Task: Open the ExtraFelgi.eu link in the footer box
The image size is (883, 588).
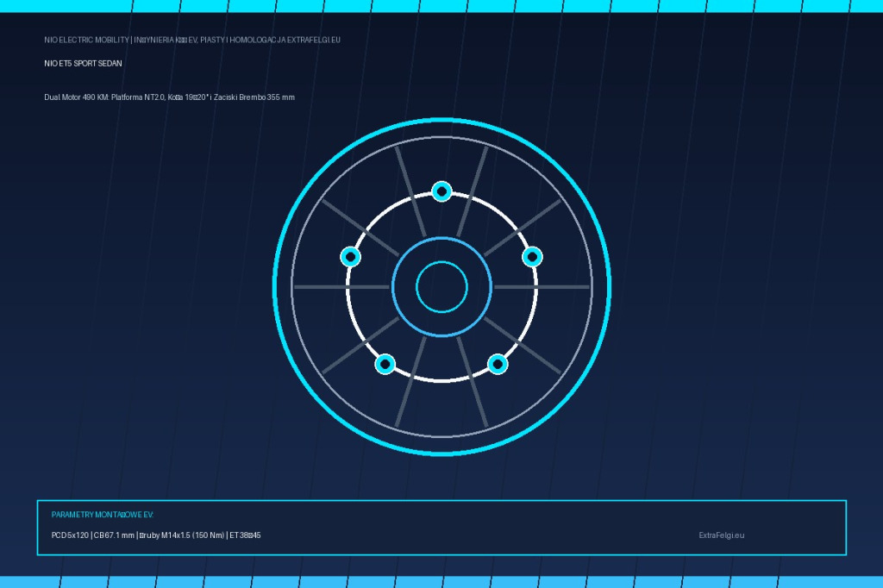Action: [722, 535]
